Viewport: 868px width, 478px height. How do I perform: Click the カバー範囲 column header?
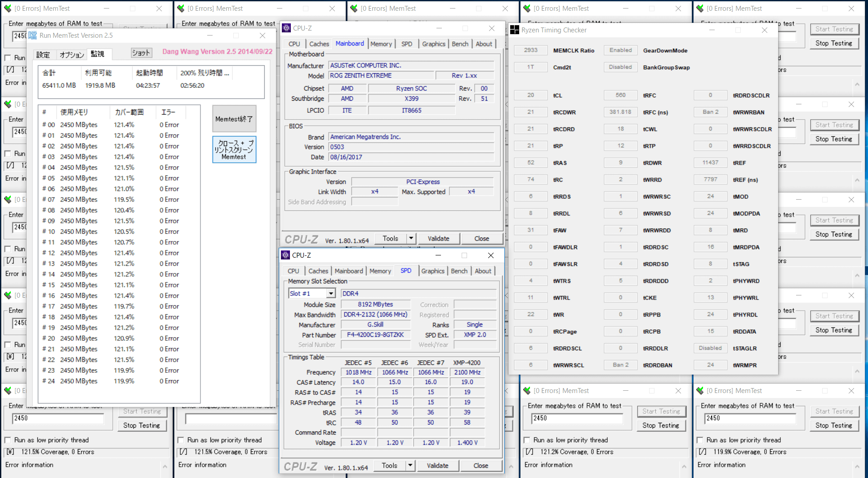(x=132, y=112)
